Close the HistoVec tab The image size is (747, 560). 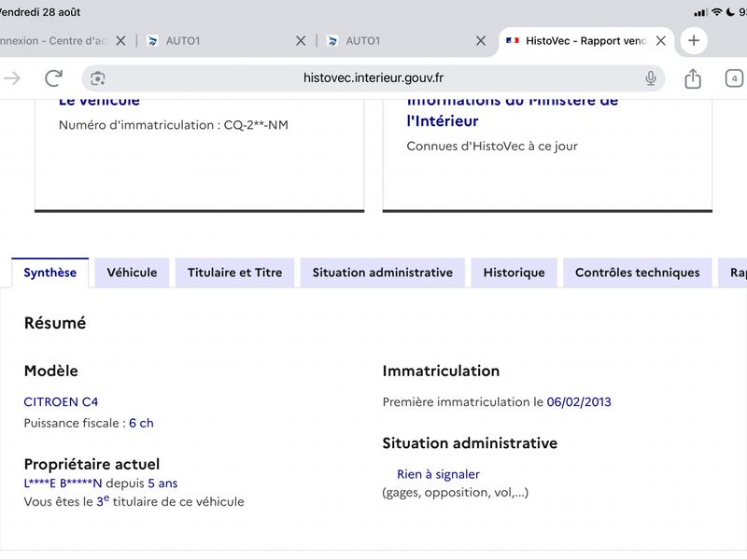click(661, 40)
